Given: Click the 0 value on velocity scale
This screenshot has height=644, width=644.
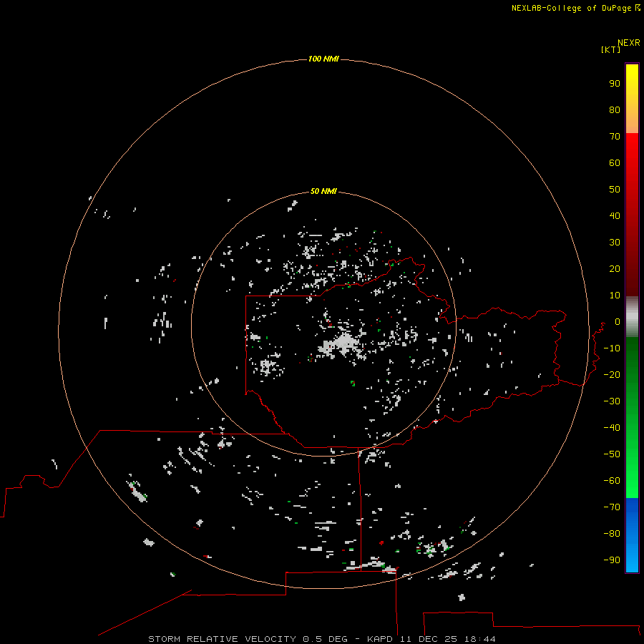Looking at the screenshot, I should click(x=618, y=321).
